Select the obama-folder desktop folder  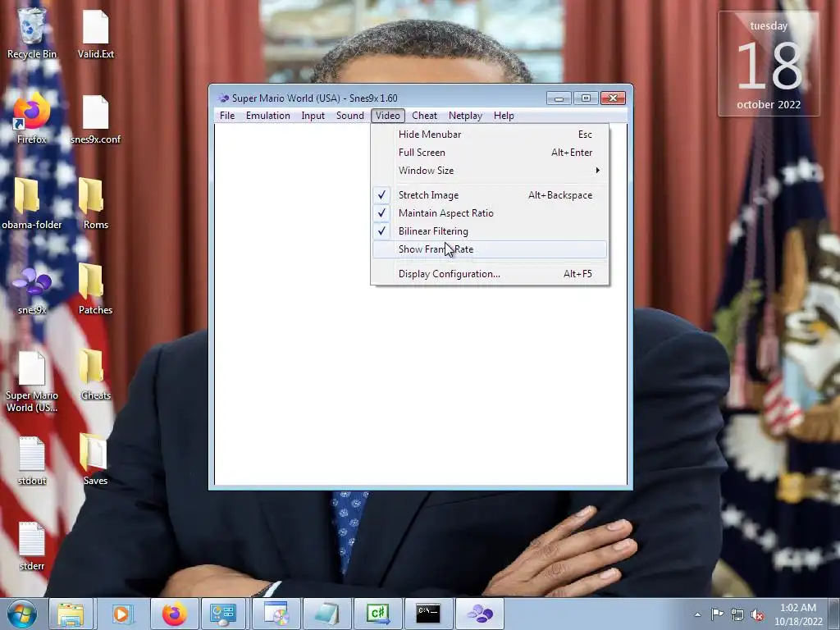coord(32,203)
